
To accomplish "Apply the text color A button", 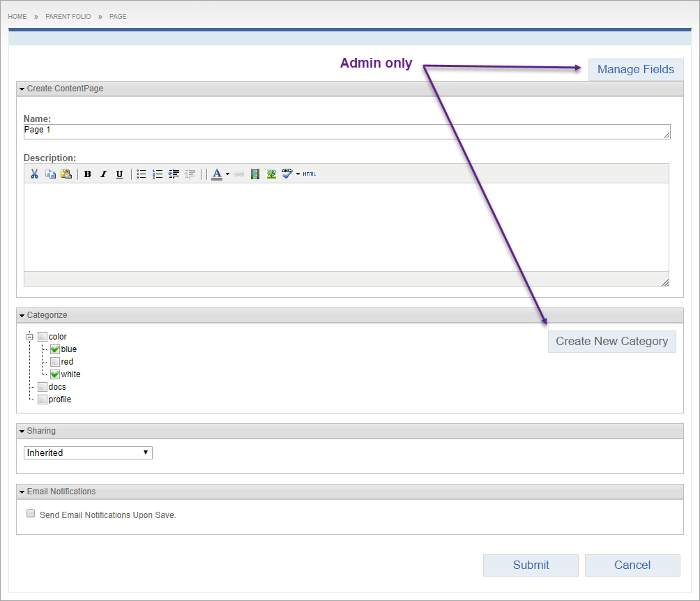I will click(x=217, y=174).
